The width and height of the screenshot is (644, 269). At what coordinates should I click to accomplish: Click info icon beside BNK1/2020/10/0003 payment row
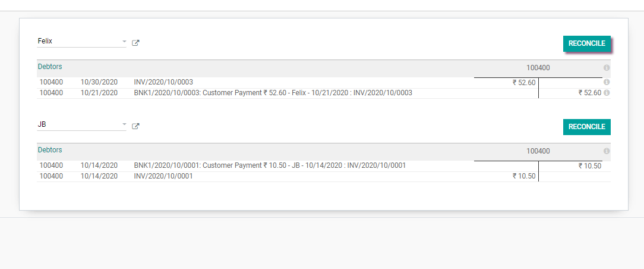click(607, 93)
